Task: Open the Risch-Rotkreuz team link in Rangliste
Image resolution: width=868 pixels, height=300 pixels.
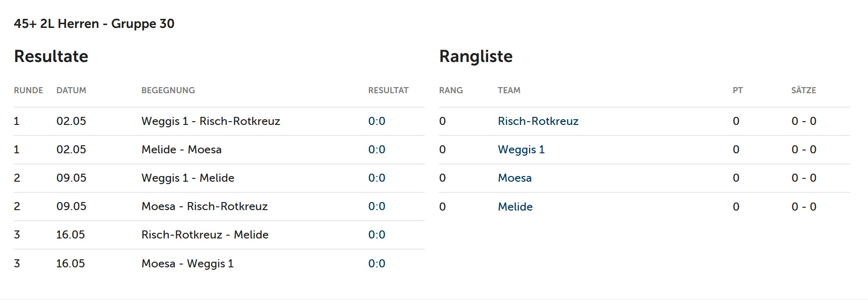Action: [538, 121]
